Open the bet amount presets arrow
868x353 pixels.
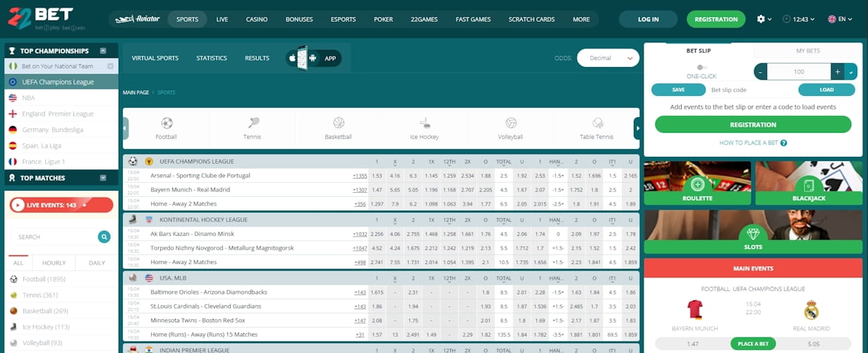pyautogui.click(x=851, y=71)
